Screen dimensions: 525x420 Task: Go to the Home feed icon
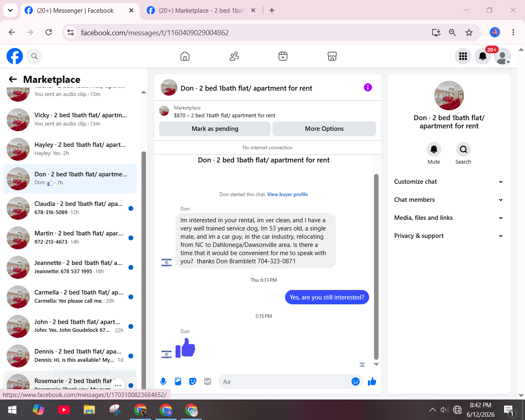click(185, 56)
